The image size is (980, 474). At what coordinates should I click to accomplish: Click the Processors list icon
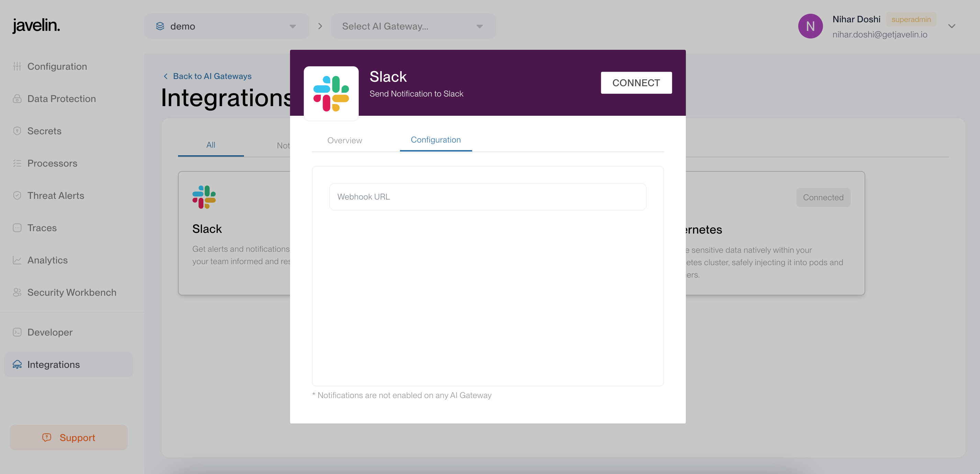pos(17,163)
